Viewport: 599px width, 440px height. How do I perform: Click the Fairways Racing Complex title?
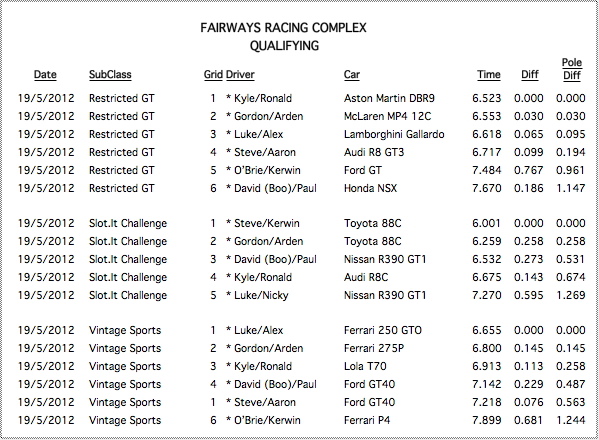coord(283,28)
